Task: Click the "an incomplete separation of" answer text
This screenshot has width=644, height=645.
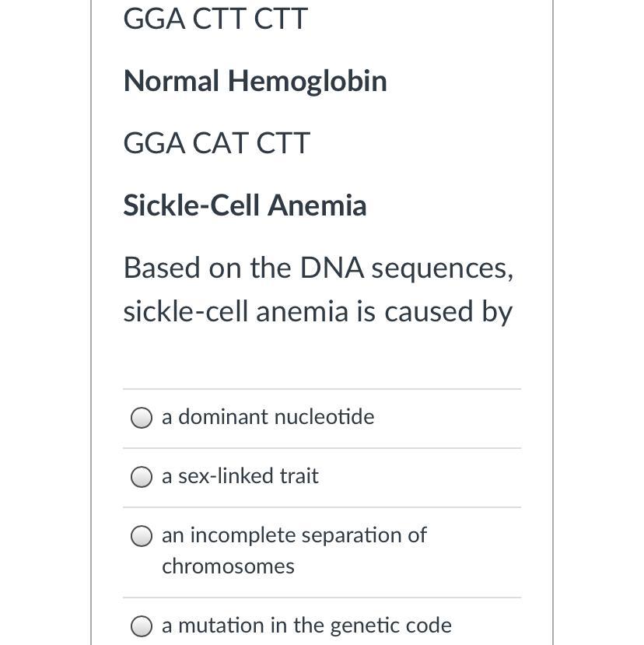Action: (294, 535)
